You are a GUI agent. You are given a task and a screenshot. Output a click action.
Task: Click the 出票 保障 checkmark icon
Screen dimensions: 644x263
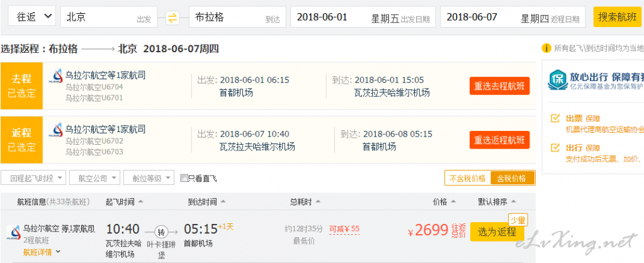tap(555, 118)
